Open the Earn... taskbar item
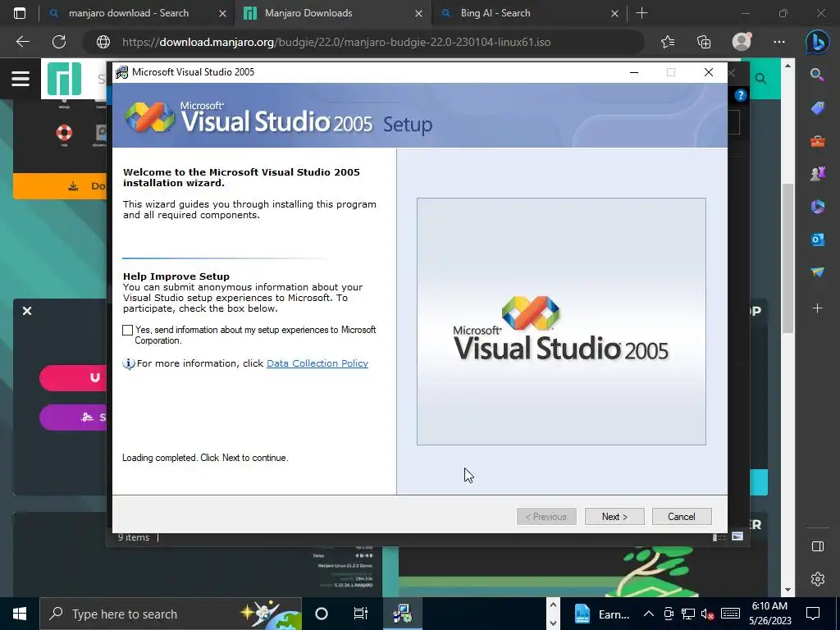Viewport: 840px width, 630px height. point(602,614)
